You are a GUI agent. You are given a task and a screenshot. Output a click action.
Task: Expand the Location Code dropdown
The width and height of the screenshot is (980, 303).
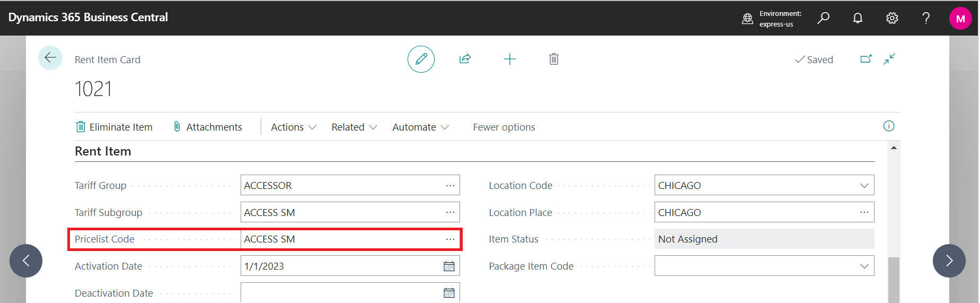tap(864, 186)
